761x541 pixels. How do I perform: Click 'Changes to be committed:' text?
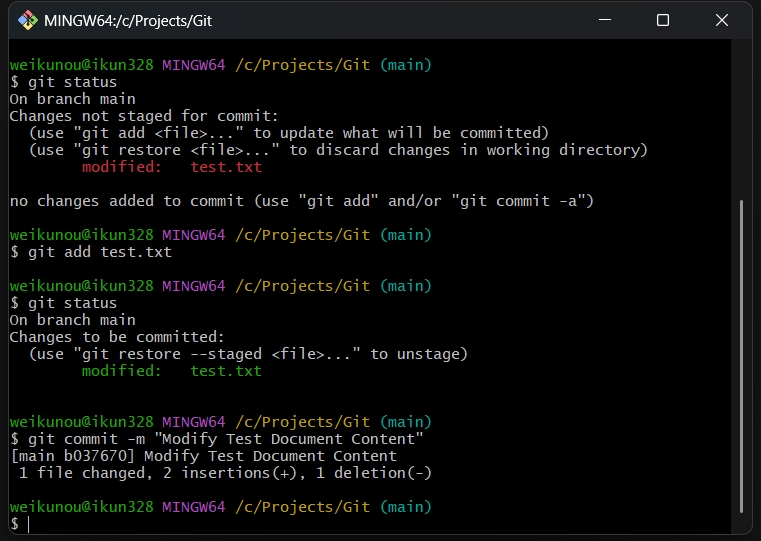[x=117, y=337]
